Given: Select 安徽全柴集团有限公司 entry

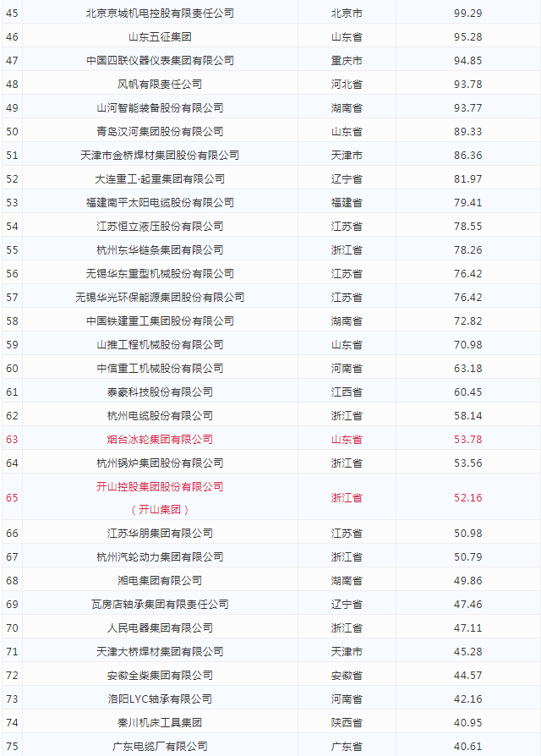Looking at the screenshot, I should click(160, 674).
